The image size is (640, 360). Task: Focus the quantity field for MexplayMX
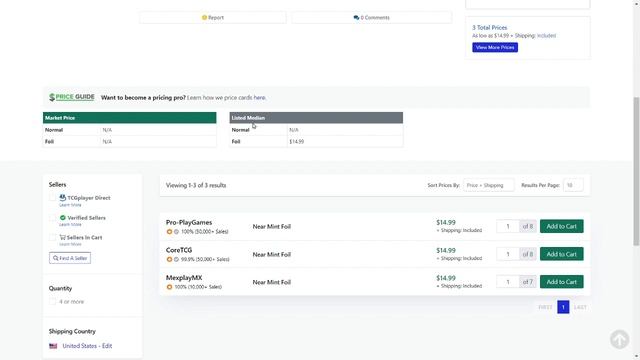[x=508, y=282]
